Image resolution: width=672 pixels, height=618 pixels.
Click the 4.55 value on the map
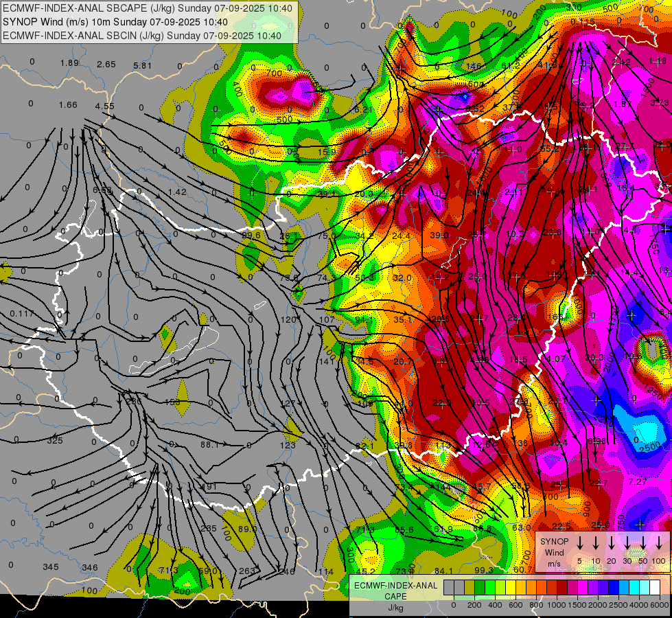[x=104, y=106]
